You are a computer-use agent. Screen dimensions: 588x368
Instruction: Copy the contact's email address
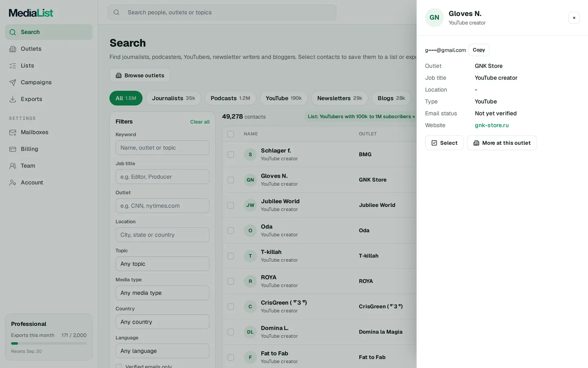pyautogui.click(x=479, y=50)
